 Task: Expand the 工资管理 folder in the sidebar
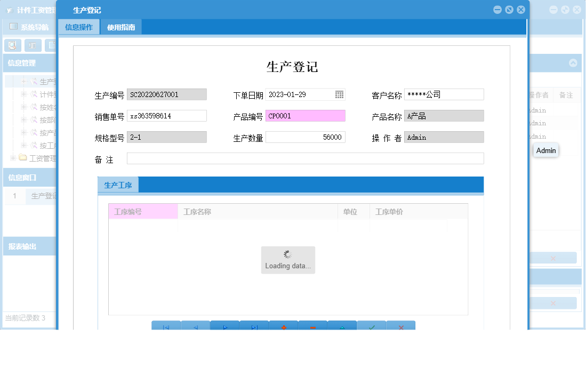(13, 157)
